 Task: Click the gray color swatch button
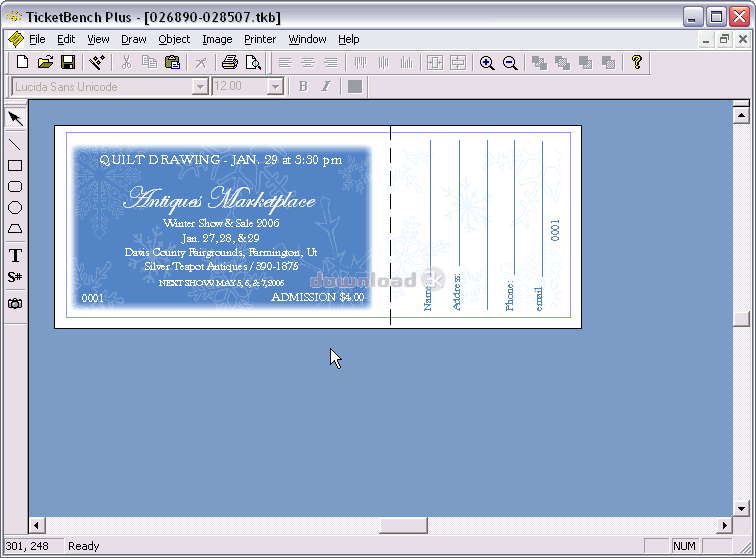coord(354,87)
